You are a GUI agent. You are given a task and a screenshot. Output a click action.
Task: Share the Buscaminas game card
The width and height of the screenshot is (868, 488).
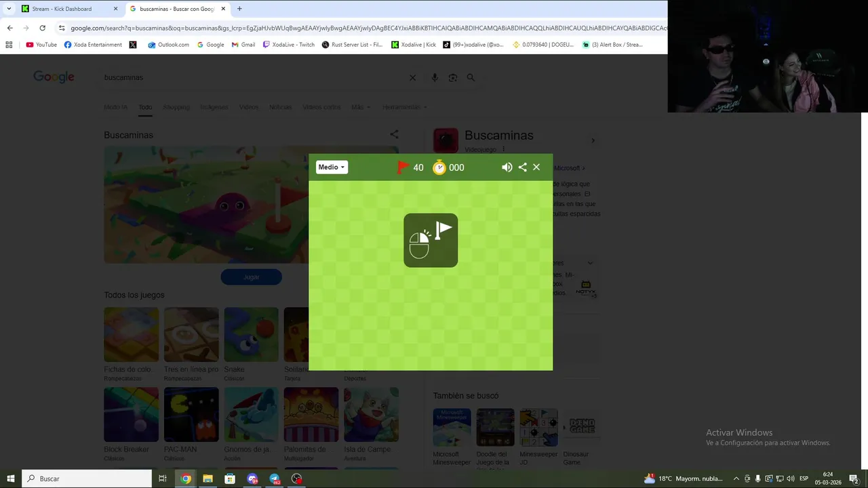[x=394, y=134]
